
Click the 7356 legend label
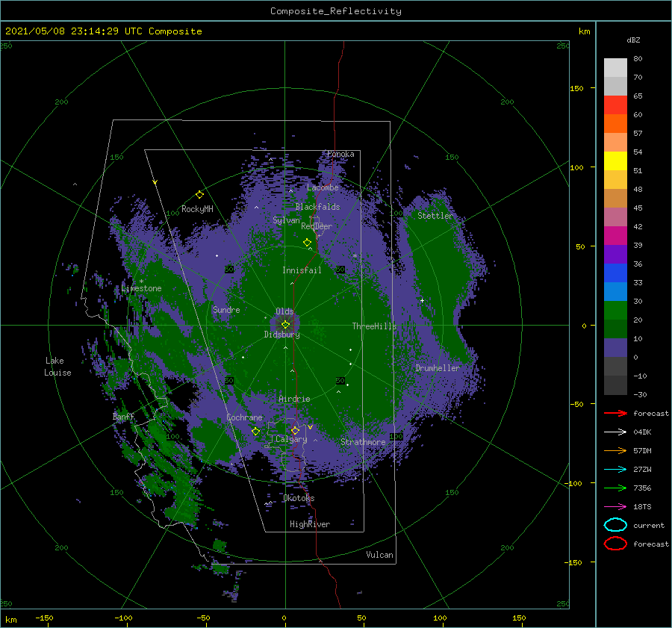pos(642,488)
